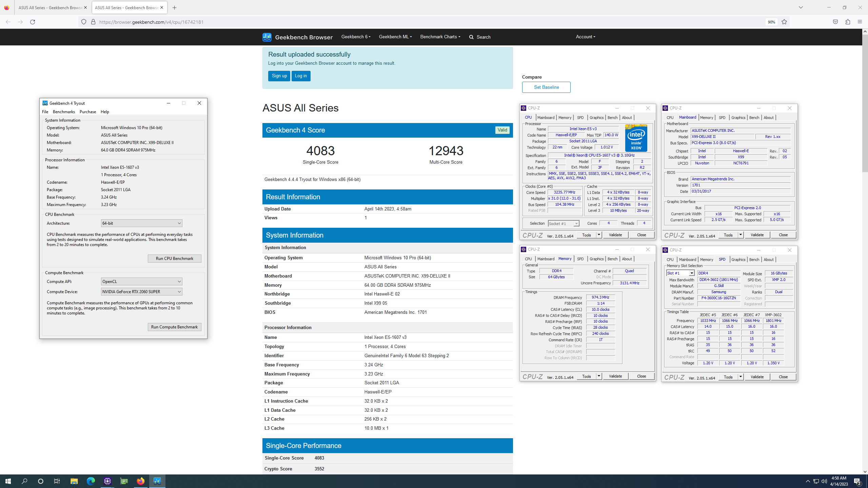Screen dimensions: 868x488
Task: Click Close in the top-right CPU-Z window
Action: 783,235
